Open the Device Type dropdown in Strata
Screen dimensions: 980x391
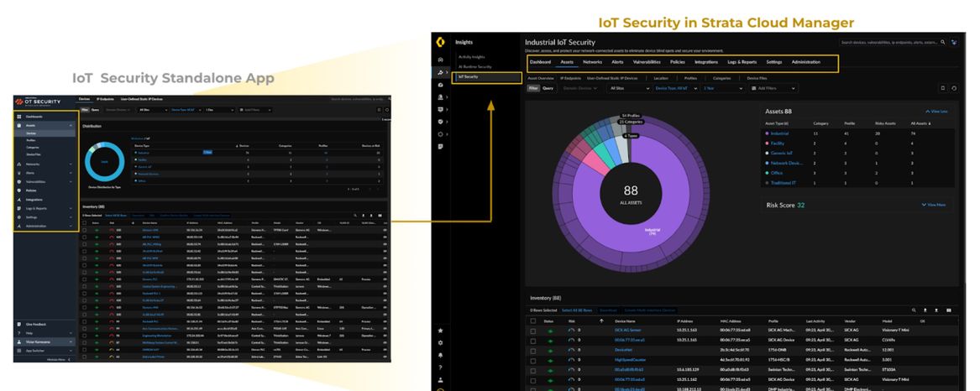point(676,89)
